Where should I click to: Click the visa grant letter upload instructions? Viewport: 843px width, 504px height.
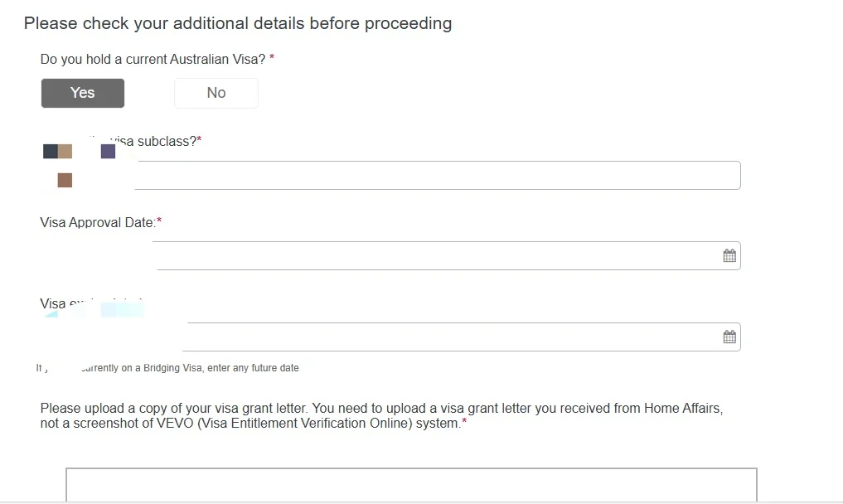point(382,416)
